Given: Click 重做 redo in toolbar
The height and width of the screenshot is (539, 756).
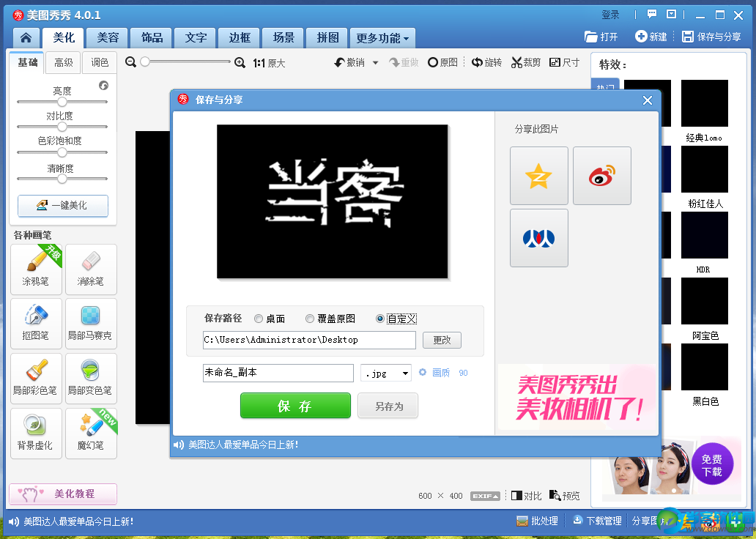Looking at the screenshot, I should point(404,63).
